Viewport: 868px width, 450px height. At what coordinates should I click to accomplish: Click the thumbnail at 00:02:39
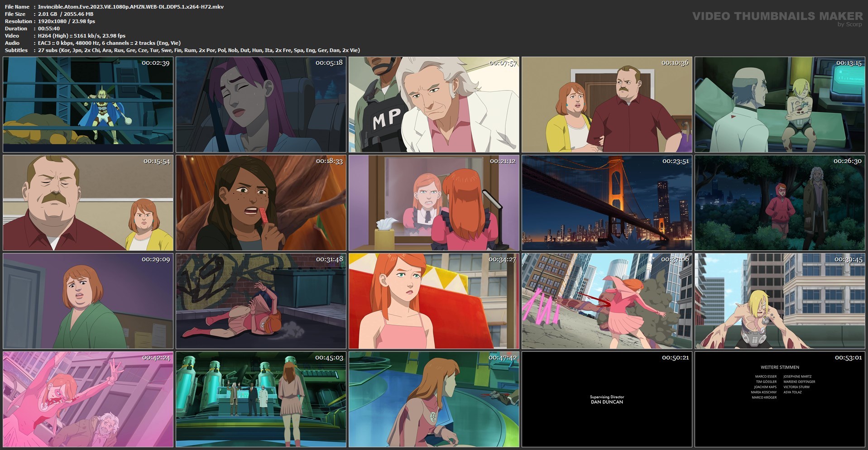88,105
